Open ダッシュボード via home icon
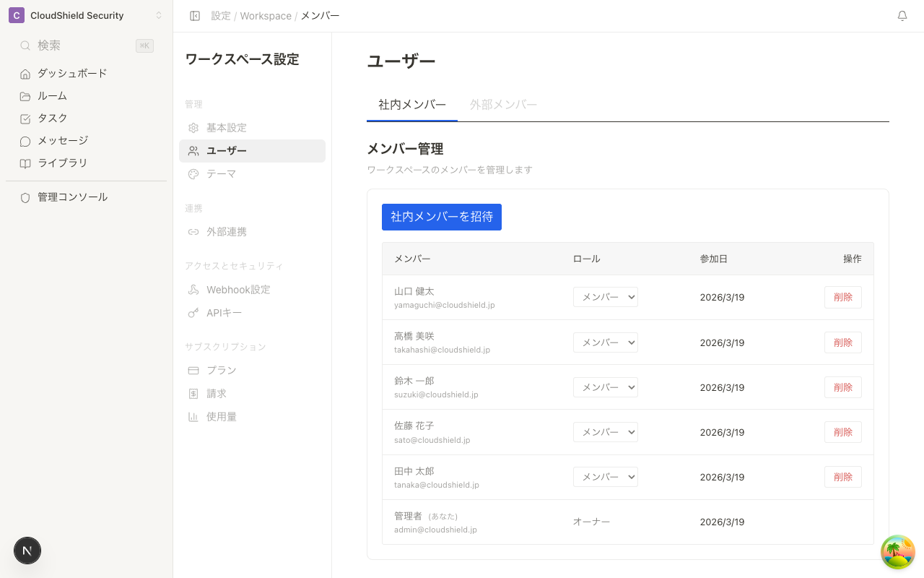This screenshot has width=924, height=578. (x=25, y=74)
